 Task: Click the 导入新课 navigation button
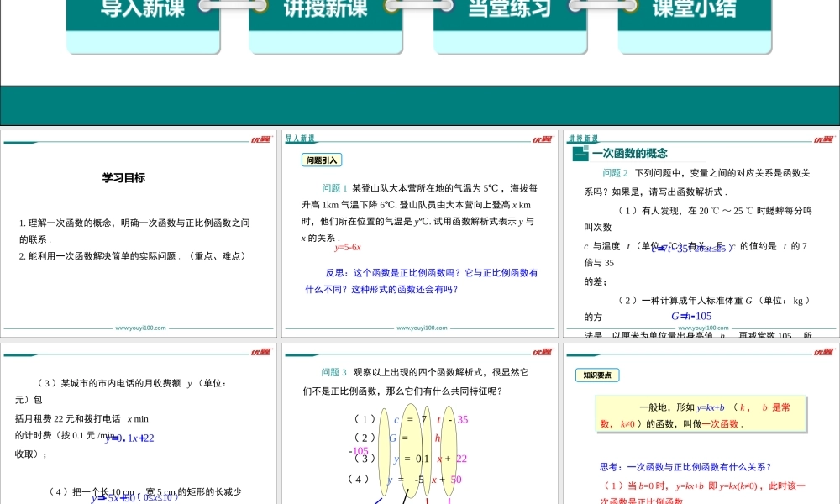tap(143, 10)
